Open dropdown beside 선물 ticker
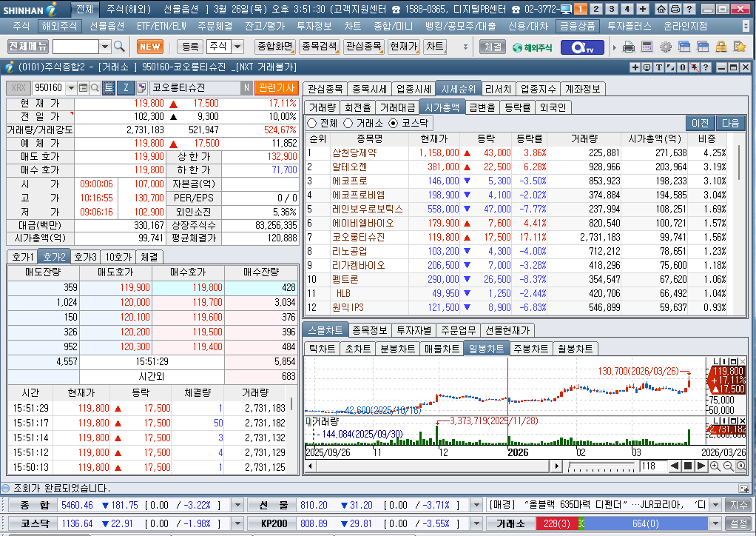 pyautogui.click(x=476, y=505)
